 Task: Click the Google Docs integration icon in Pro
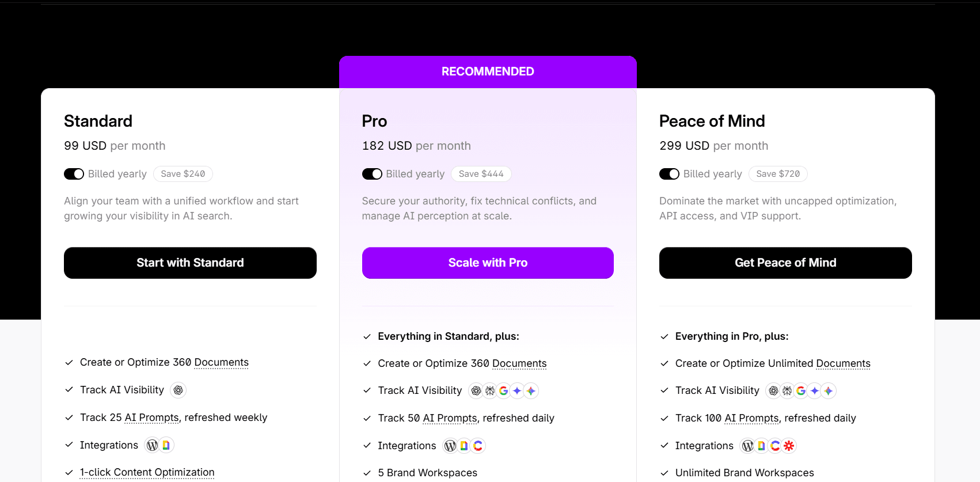(464, 446)
